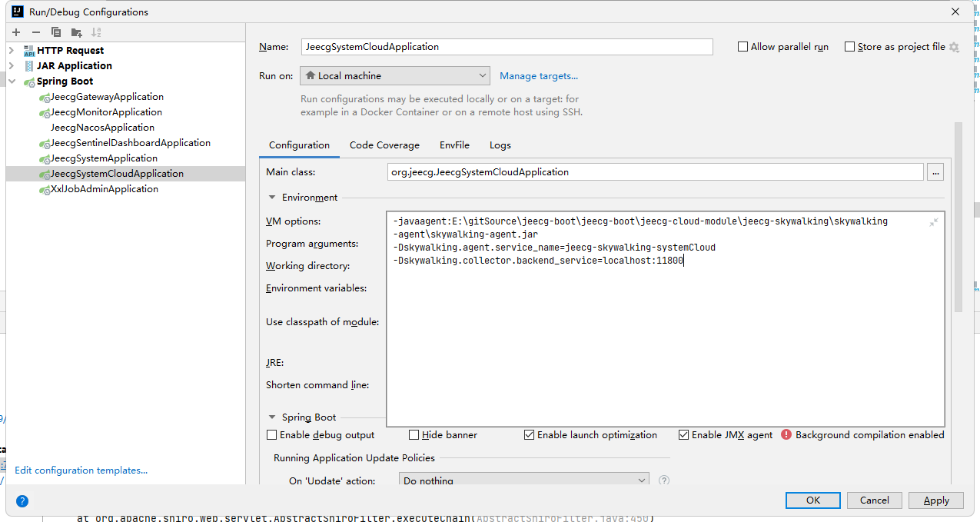This screenshot has height=522, width=980.
Task: Click the Name input field
Action: [507, 47]
